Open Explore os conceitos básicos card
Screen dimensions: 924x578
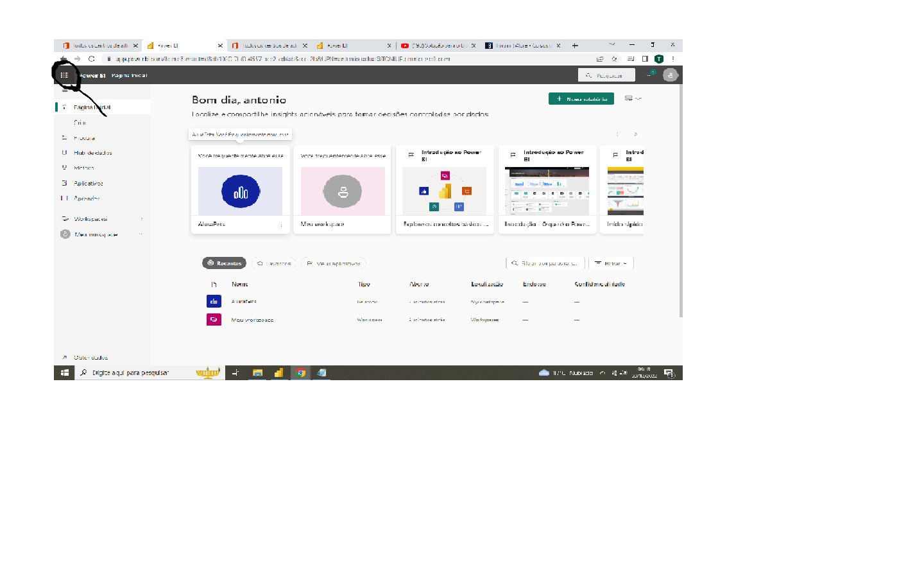pyautogui.click(x=445, y=189)
